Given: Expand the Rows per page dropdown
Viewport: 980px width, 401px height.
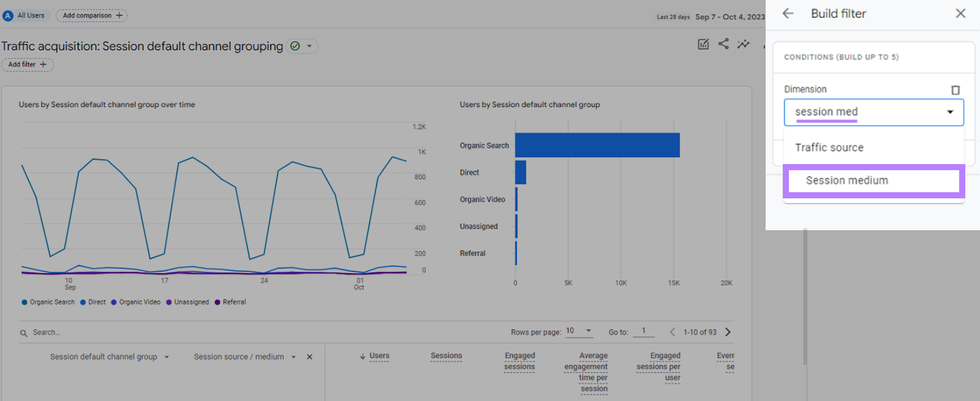Looking at the screenshot, I should pyautogui.click(x=579, y=331).
